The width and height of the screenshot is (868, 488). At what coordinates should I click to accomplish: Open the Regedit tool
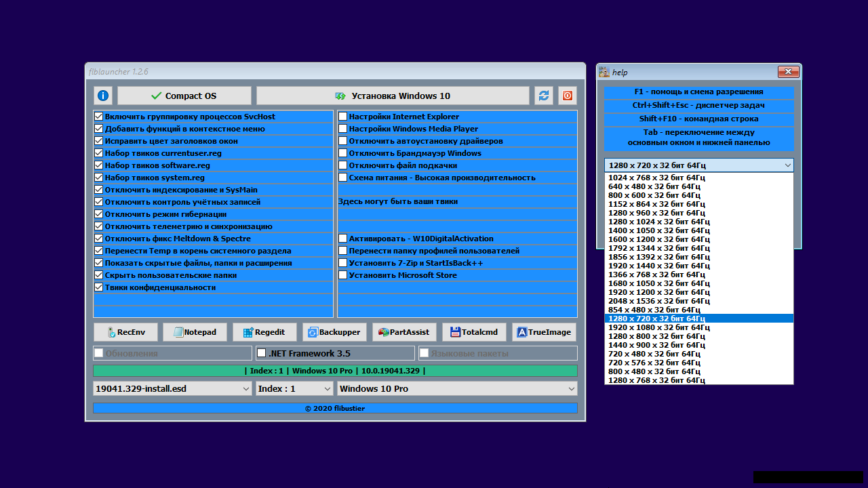pyautogui.click(x=265, y=332)
